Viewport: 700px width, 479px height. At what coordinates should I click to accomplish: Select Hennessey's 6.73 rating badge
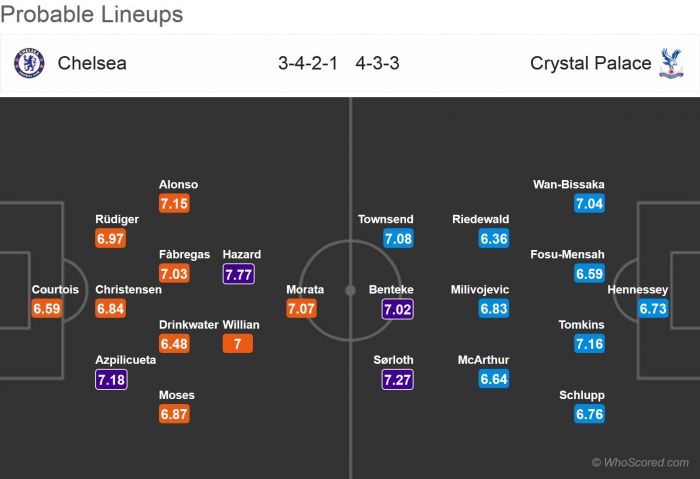pyautogui.click(x=653, y=309)
